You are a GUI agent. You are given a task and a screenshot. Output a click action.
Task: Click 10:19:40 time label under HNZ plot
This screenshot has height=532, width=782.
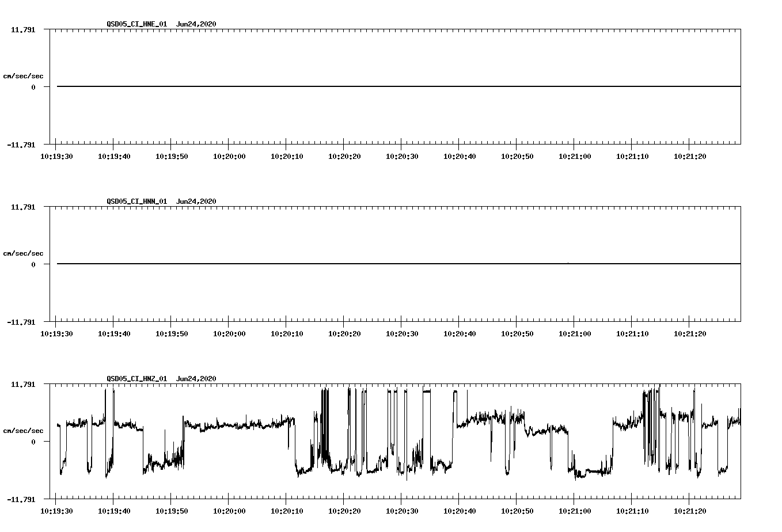(x=114, y=511)
